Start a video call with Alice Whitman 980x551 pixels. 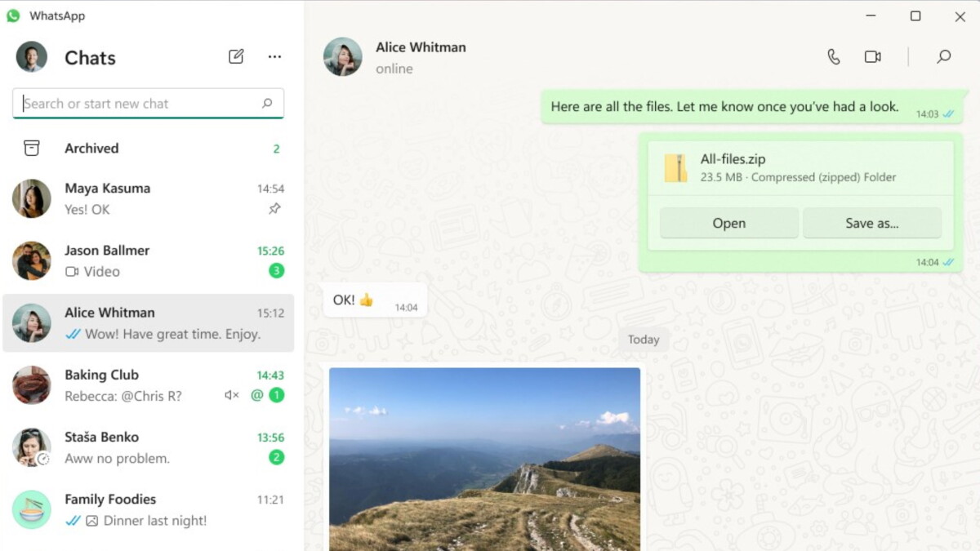coord(872,56)
